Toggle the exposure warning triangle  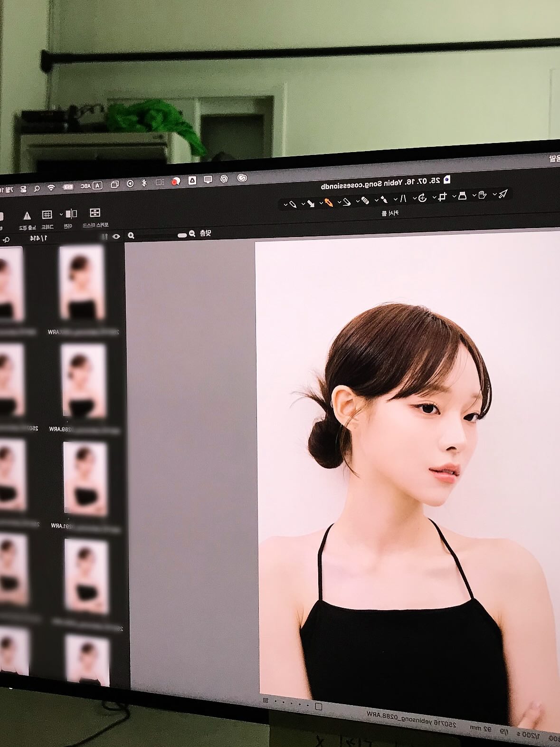[x=27, y=216]
